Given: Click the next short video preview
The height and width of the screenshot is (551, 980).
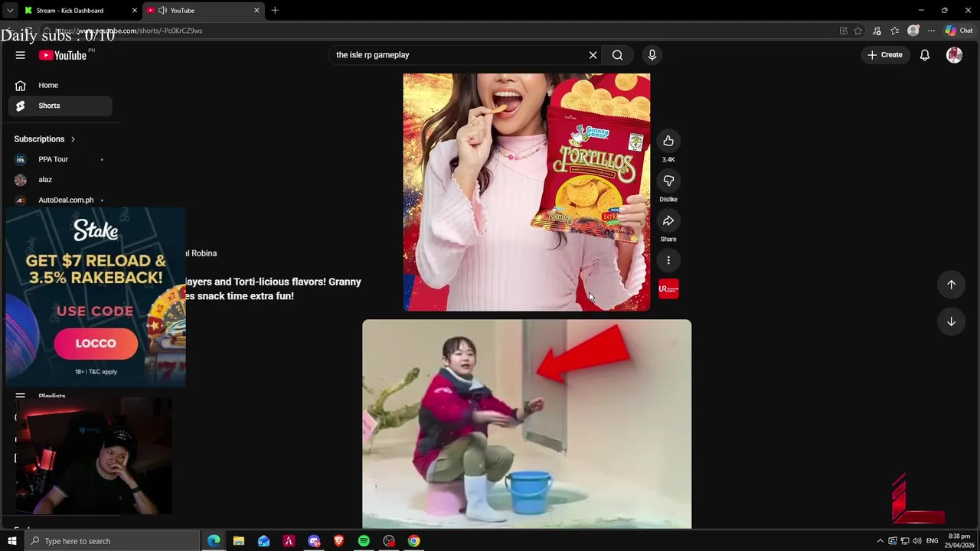Looking at the screenshot, I should pos(527,424).
